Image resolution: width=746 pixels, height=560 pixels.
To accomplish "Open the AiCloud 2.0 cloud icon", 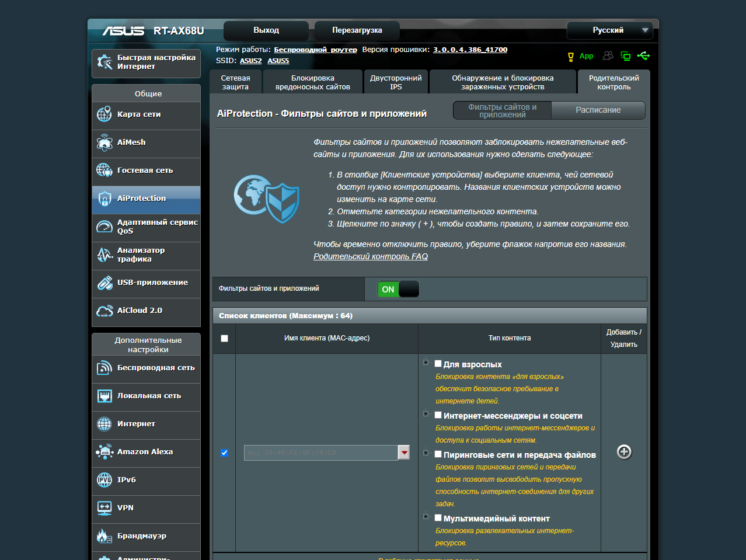I will click(x=104, y=311).
